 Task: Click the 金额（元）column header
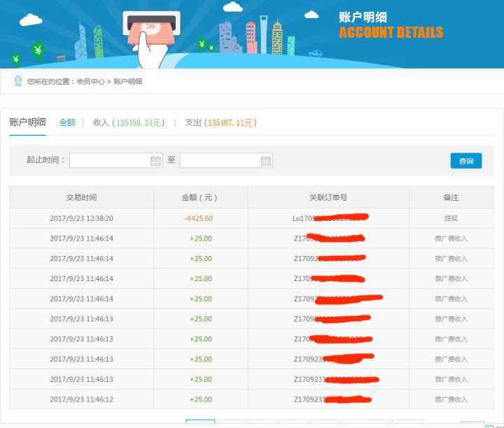point(200,197)
